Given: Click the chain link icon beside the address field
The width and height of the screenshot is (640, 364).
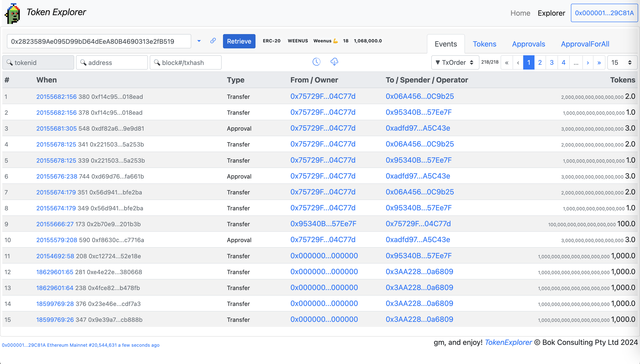Looking at the screenshot, I should [x=213, y=41].
